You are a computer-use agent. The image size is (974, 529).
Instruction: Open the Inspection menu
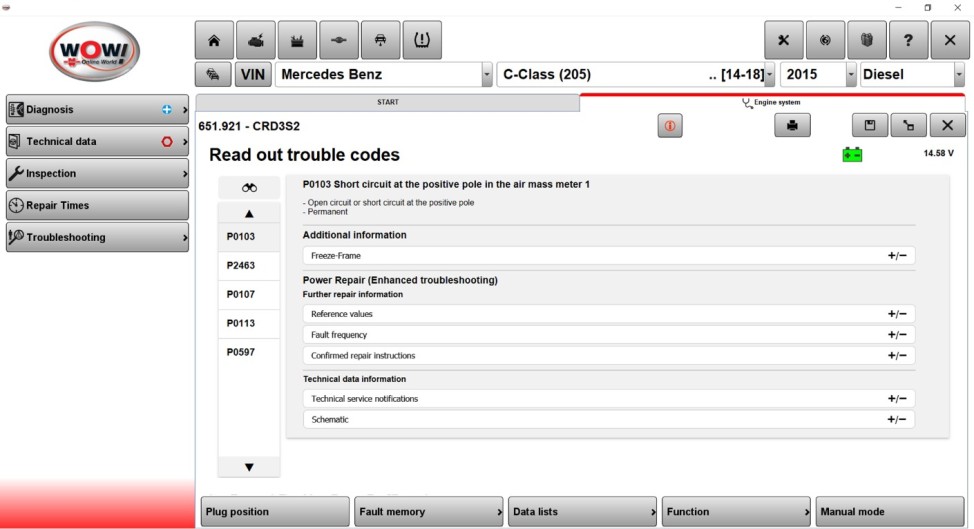[98, 173]
